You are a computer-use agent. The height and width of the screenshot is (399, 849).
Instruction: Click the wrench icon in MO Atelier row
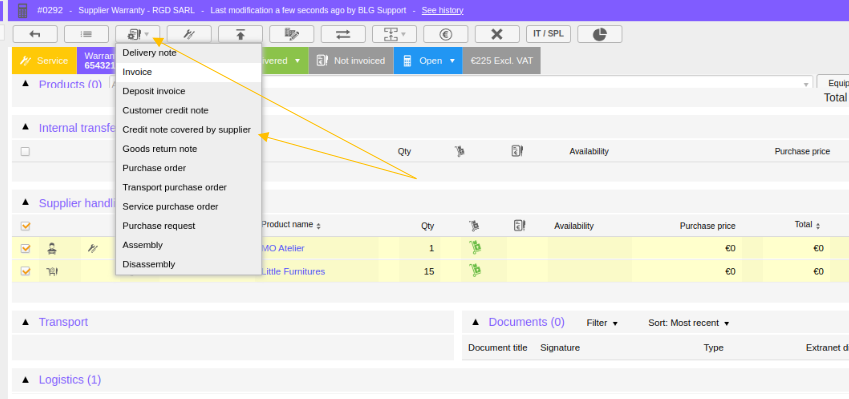point(93,248)
